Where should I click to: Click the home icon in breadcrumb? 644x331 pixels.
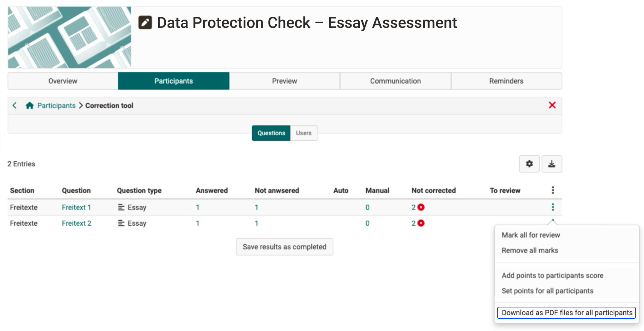click(30, 106)
